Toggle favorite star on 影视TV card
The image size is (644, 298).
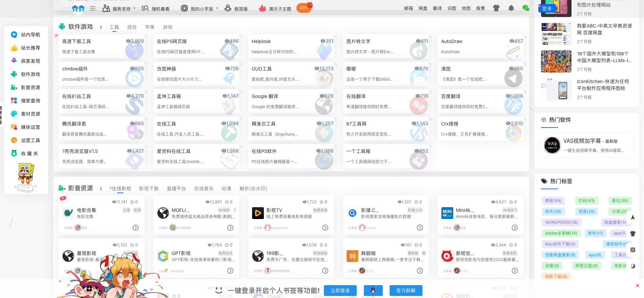pos(321,202)
